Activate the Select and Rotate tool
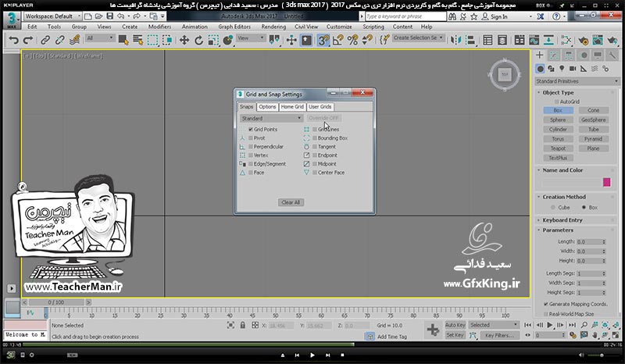 click(199, 41)
